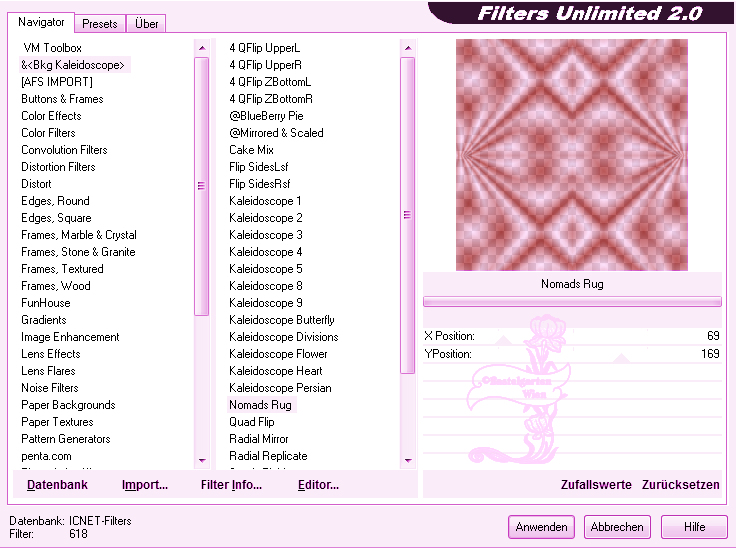Open Hilfe button
This screenshot has width=736, height=548.
click(x=694, y=527)
